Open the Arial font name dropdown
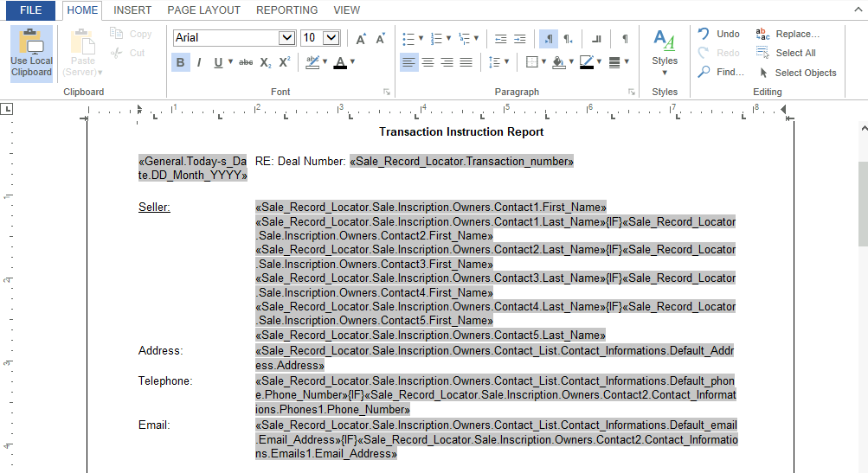The height and width of the screenshot is (473, 868). [286, 38]
